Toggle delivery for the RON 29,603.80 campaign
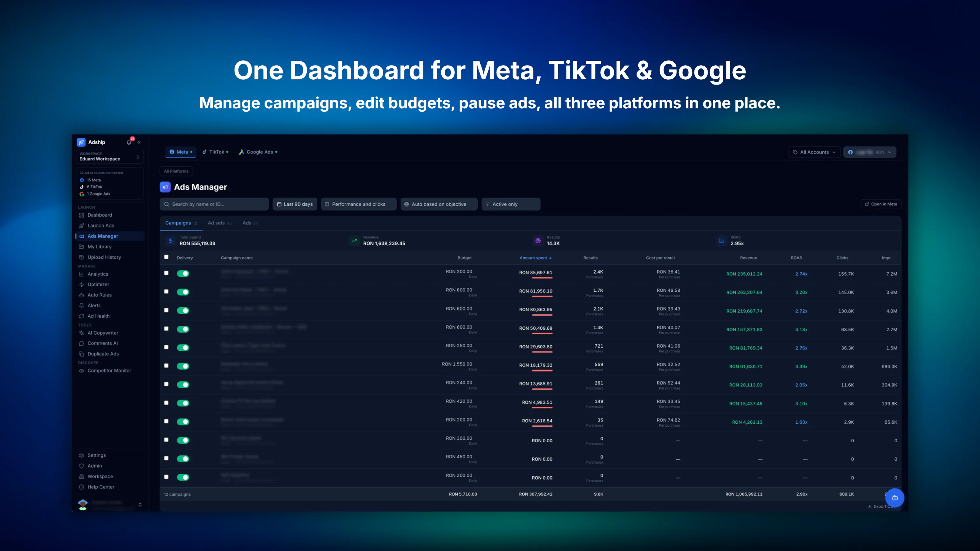 (183, 348)
